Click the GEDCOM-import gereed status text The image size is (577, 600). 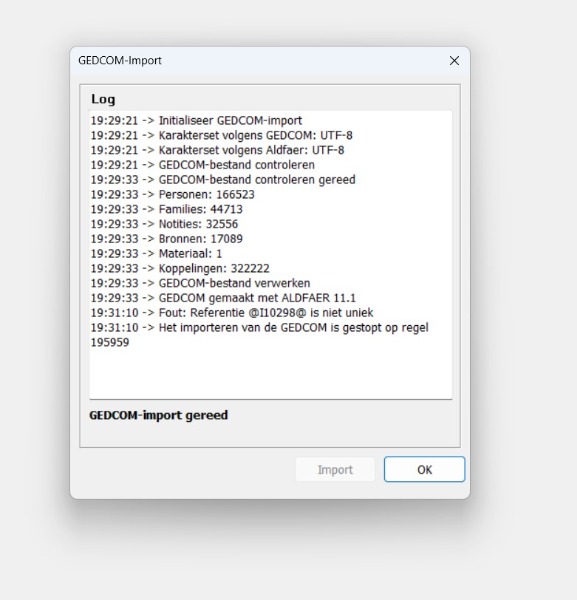pyautogui.click(x=158, y=415)
